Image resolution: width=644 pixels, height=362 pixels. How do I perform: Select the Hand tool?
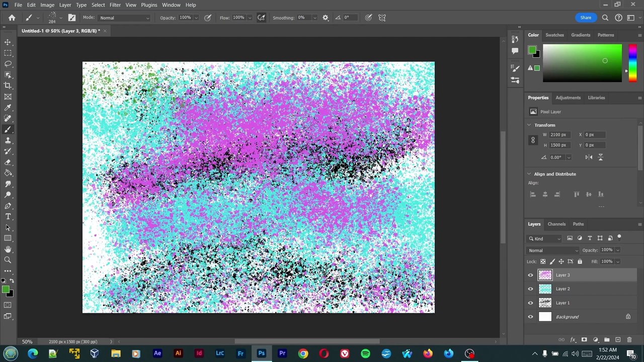8,249
